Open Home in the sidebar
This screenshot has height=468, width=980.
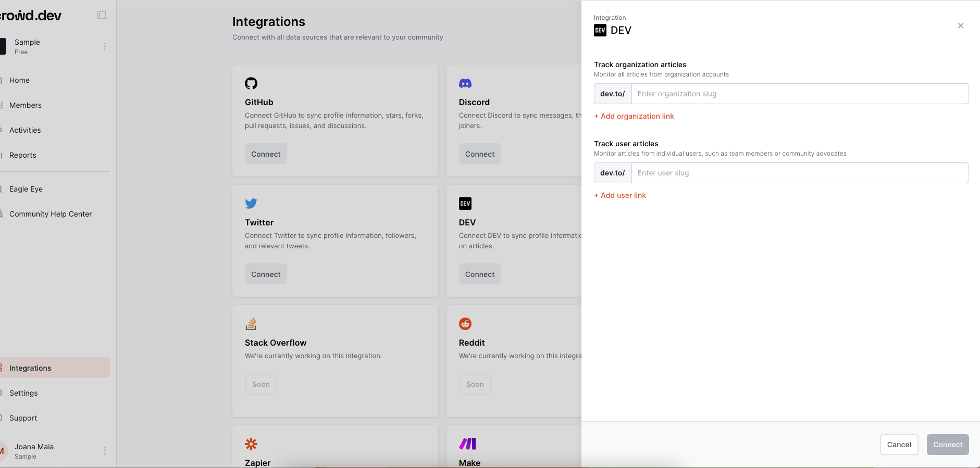pos(55,80)
